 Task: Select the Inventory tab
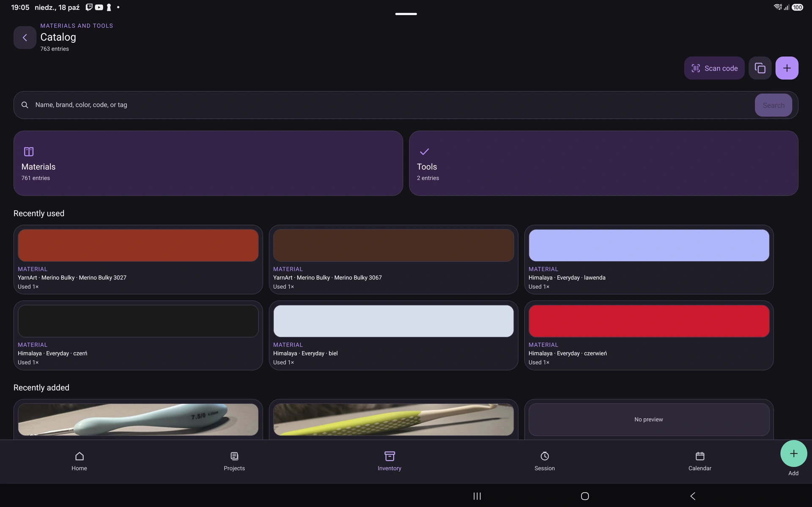390,461
